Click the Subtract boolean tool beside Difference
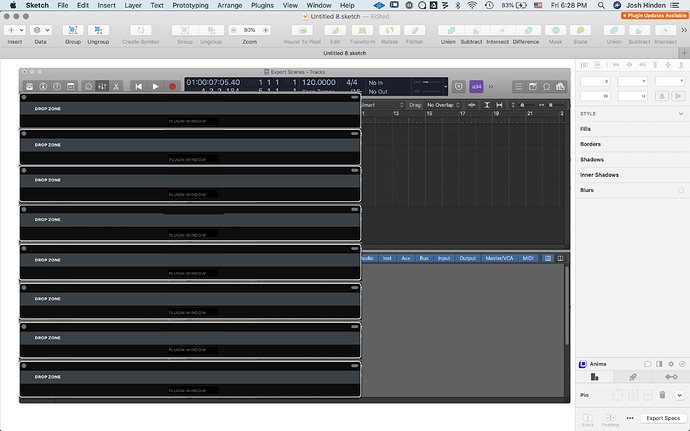Screen dimensions: 690x431 click(x=476, y=30)
